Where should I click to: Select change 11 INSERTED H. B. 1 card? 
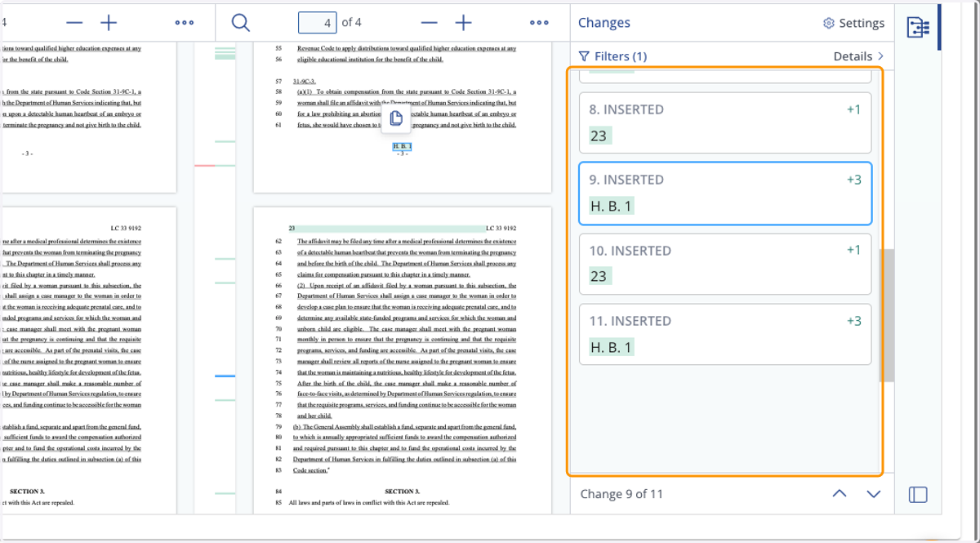725,334
